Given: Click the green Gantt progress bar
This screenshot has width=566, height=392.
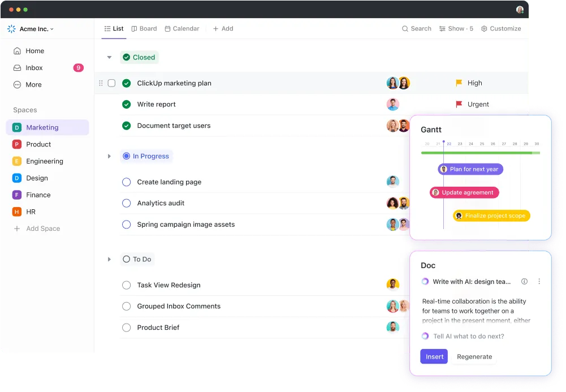Looking at the screenshot, I should coord(480,153).
